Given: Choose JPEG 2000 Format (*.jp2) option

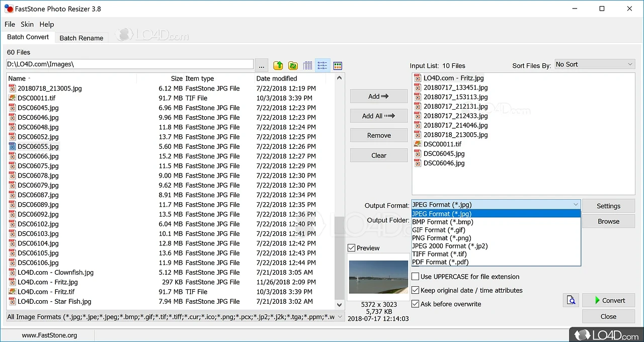Looking at the screenshot, I should [x=496, y=246].
